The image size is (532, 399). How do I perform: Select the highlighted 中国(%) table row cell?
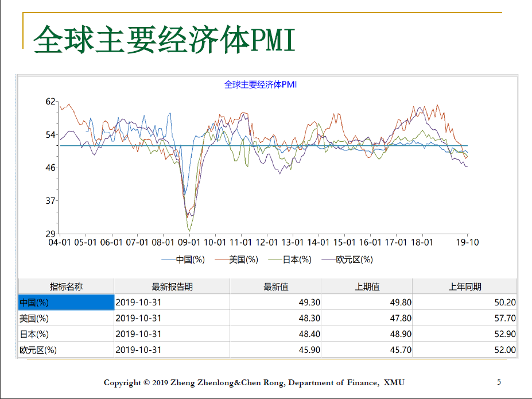tap(66, 302)
